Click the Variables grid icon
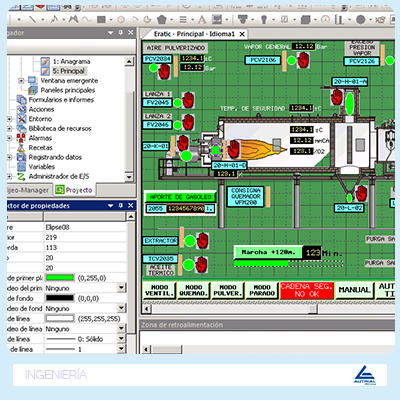Image resolution: width=400 pixels, height=400 pixels. tap(21, 167)
